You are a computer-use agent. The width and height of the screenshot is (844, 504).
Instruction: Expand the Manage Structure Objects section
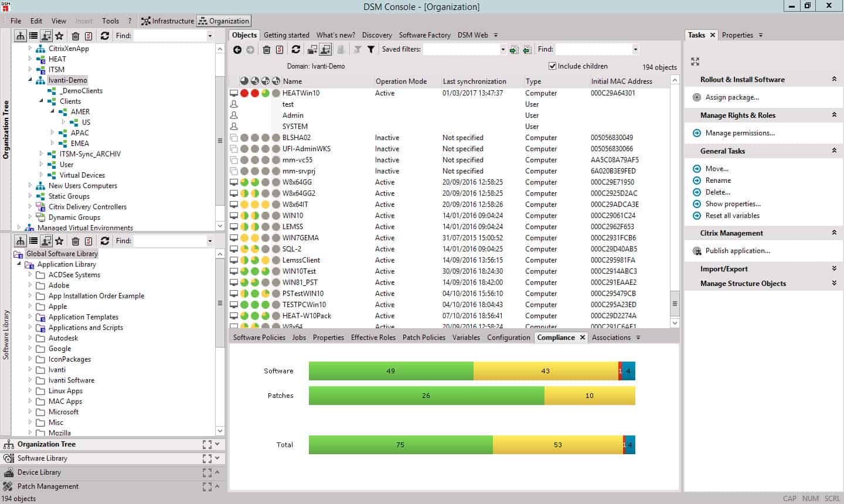(x=834, y=284)
